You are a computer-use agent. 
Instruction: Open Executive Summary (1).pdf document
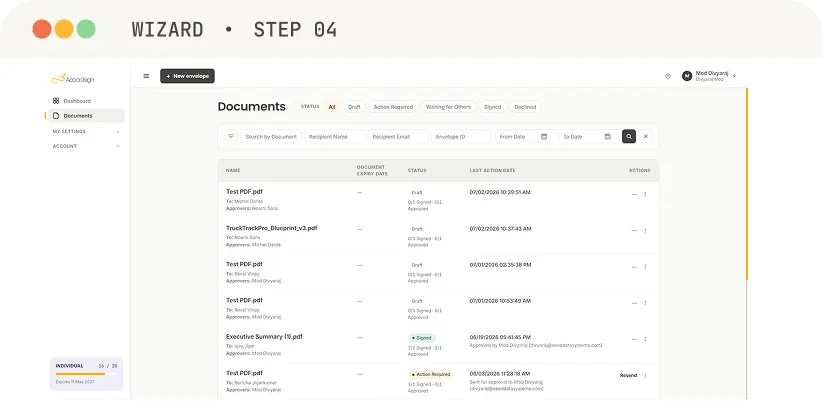point(264,337)
